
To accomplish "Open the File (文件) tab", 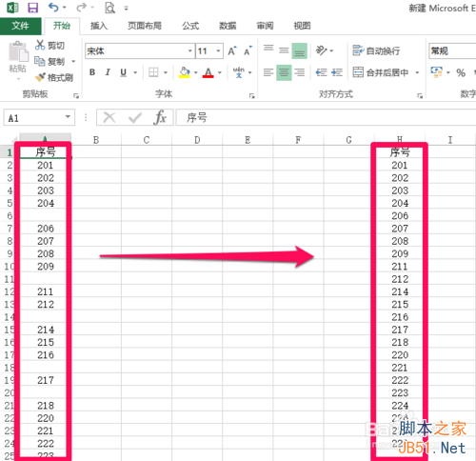I will point(20,26).
